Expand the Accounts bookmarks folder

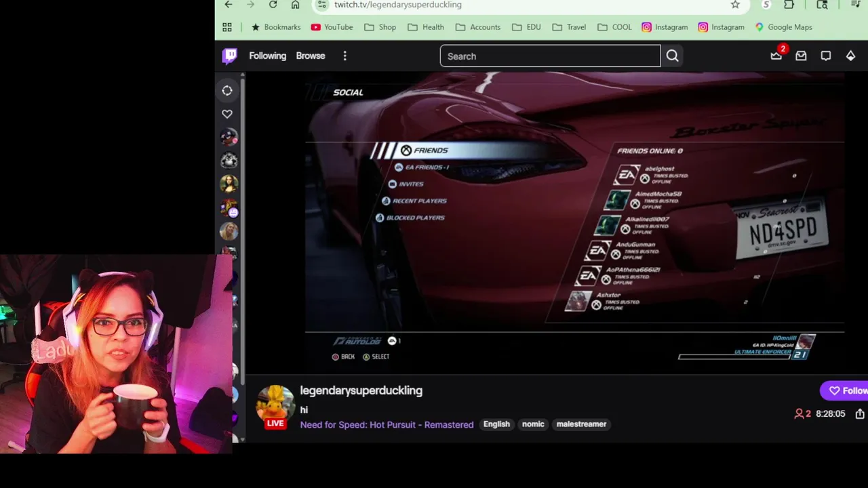tap(478, 27)
